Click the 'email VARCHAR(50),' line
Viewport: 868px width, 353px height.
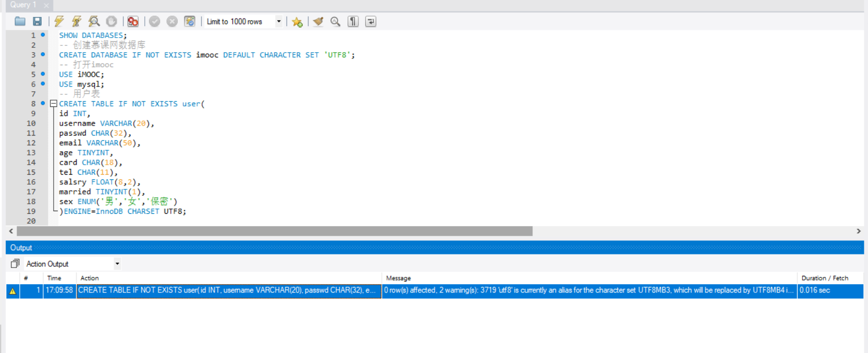(x=100, y=143)
